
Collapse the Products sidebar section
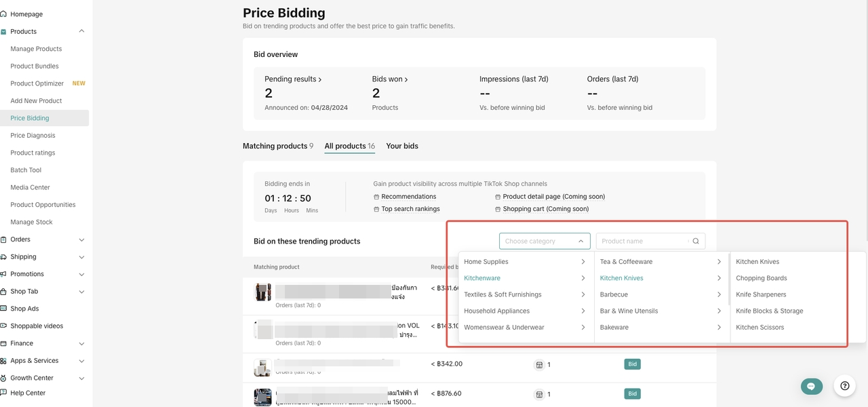81,31
